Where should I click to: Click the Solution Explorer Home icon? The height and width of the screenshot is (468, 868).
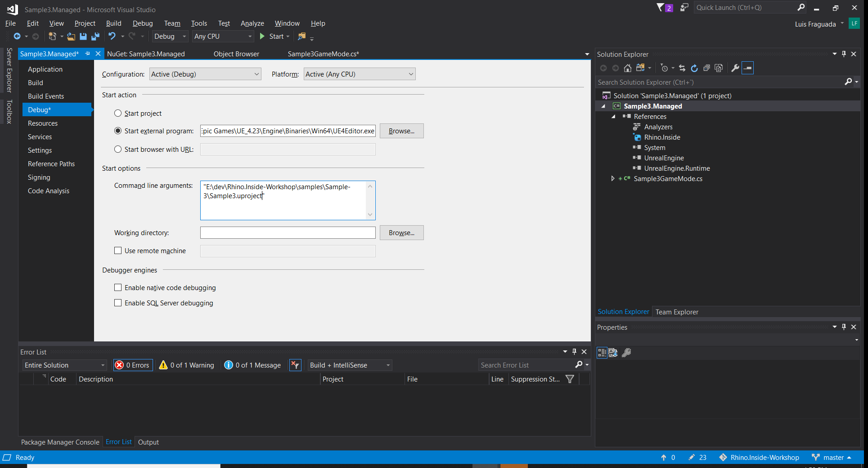click(627, 68)
